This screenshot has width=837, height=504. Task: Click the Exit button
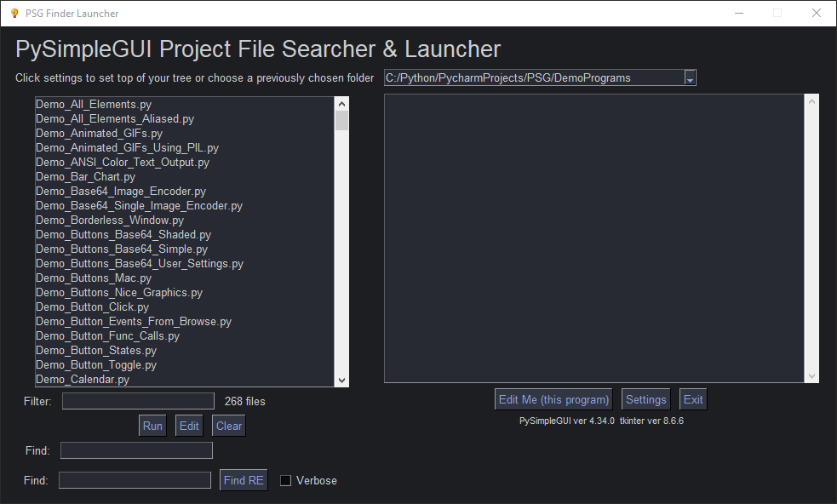(x=693, y=400)
